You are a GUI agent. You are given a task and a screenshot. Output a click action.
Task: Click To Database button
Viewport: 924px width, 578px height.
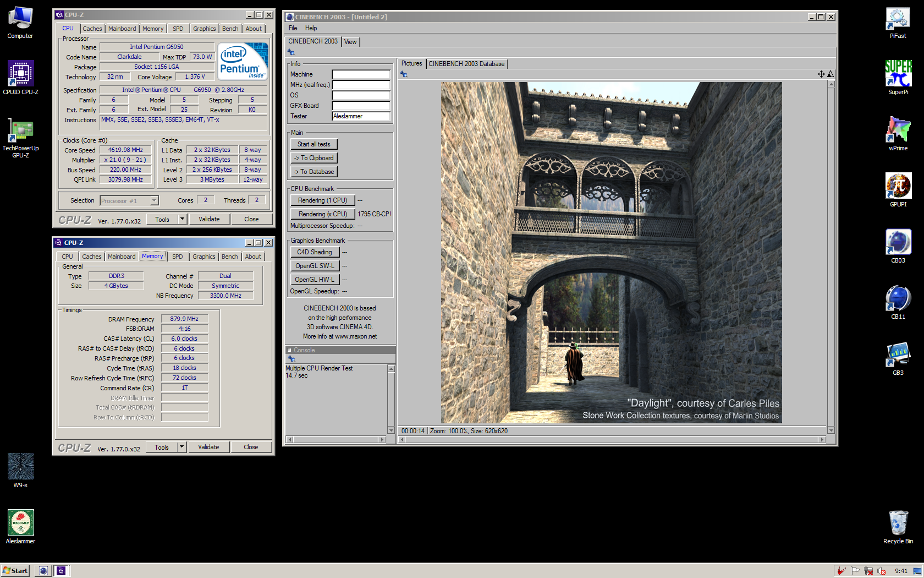point(314,172)
